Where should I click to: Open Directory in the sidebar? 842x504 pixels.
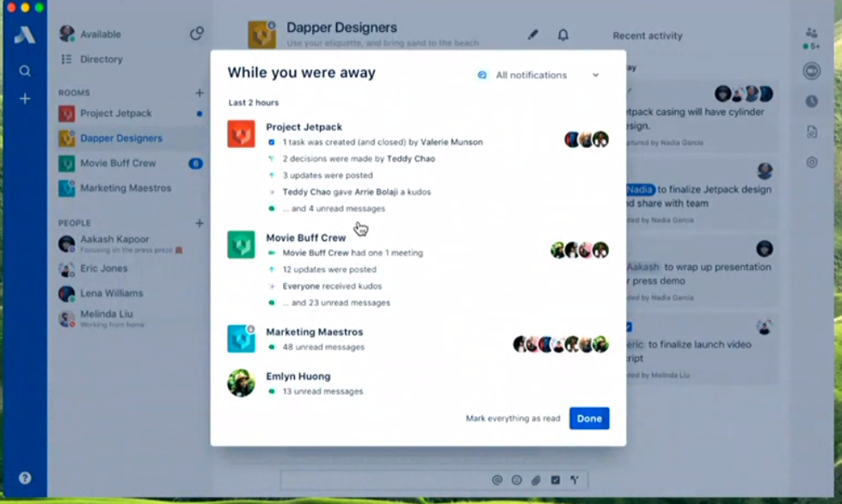(x=101, y=59)
